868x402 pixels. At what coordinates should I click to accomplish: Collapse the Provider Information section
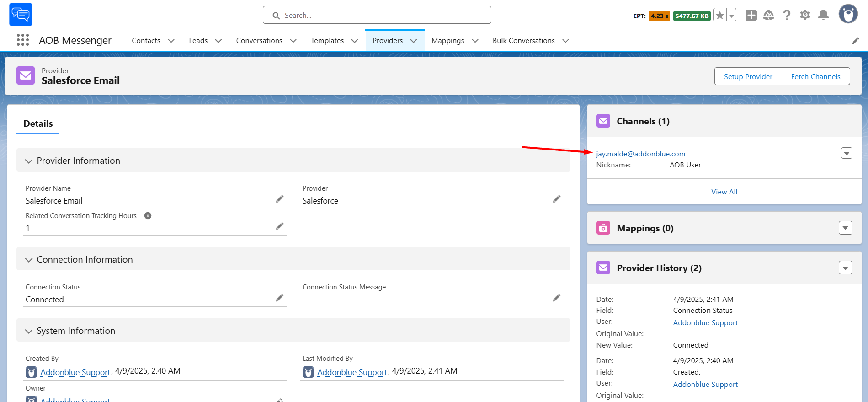coord(29,161)
